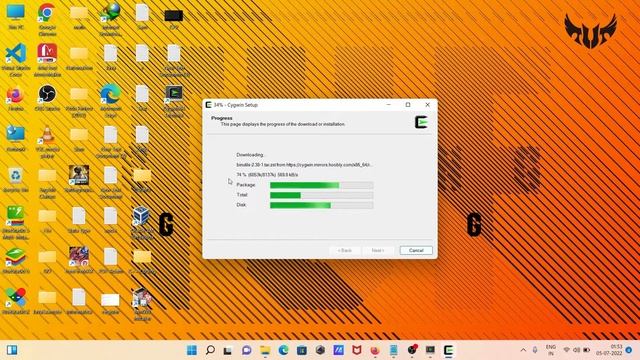Open File Explorer from the taskbar

click(265, 350)
